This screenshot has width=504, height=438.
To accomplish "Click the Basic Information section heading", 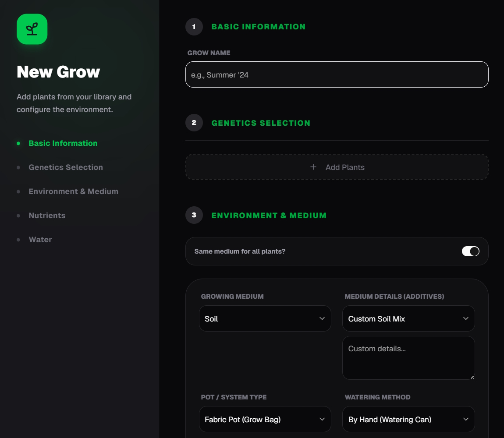I will [x=259, y=27].
